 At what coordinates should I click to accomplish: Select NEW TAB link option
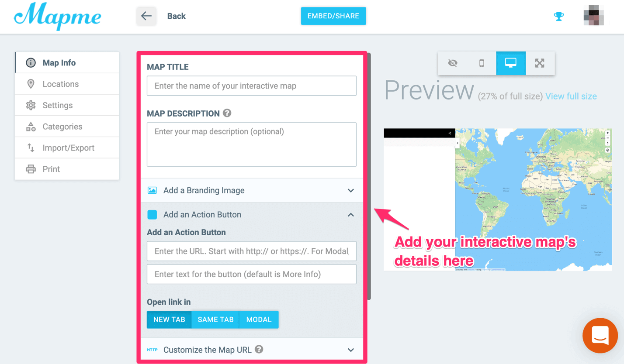pyautogui.click(x=169, y=319)
